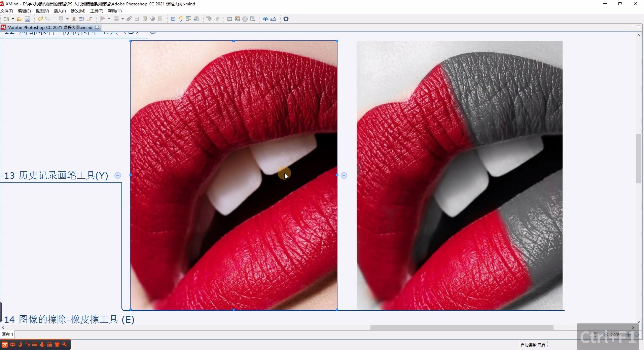Toggle the IME moon half-width mode
Viewport: 644px width, 350px height.
(x=20, y=345)
